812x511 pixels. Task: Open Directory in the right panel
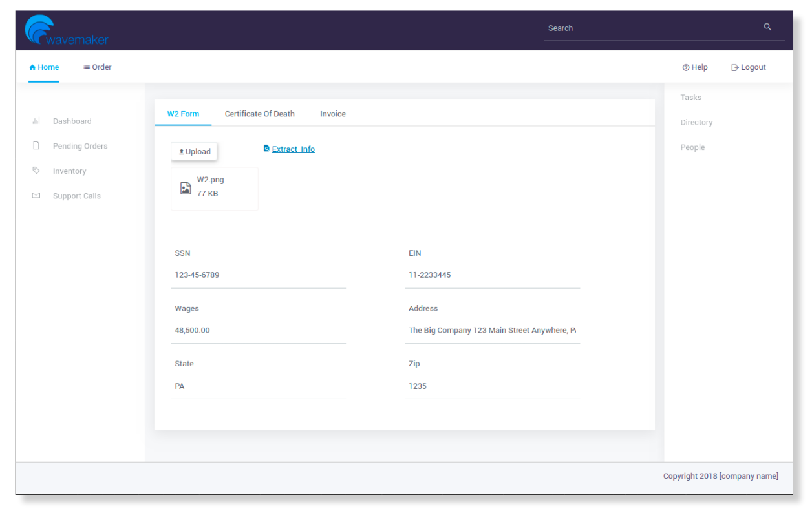tap(696, 122)
